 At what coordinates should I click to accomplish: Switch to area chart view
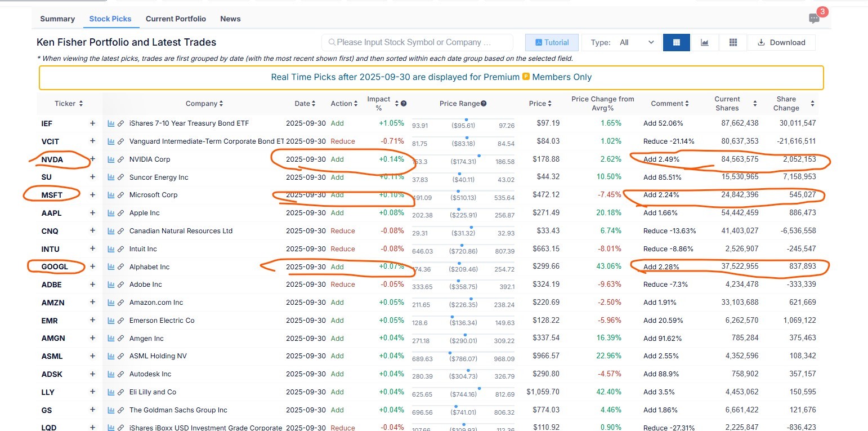tap(704, 42)
